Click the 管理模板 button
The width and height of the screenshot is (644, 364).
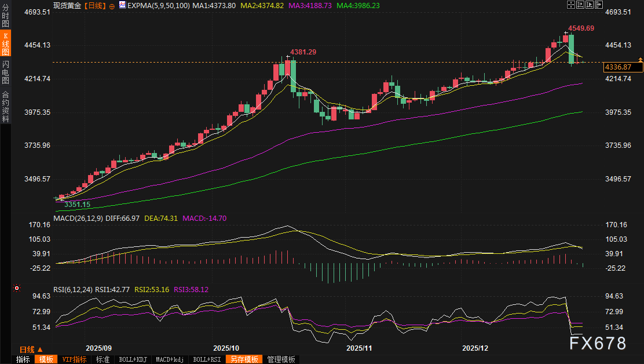(281, 359)
